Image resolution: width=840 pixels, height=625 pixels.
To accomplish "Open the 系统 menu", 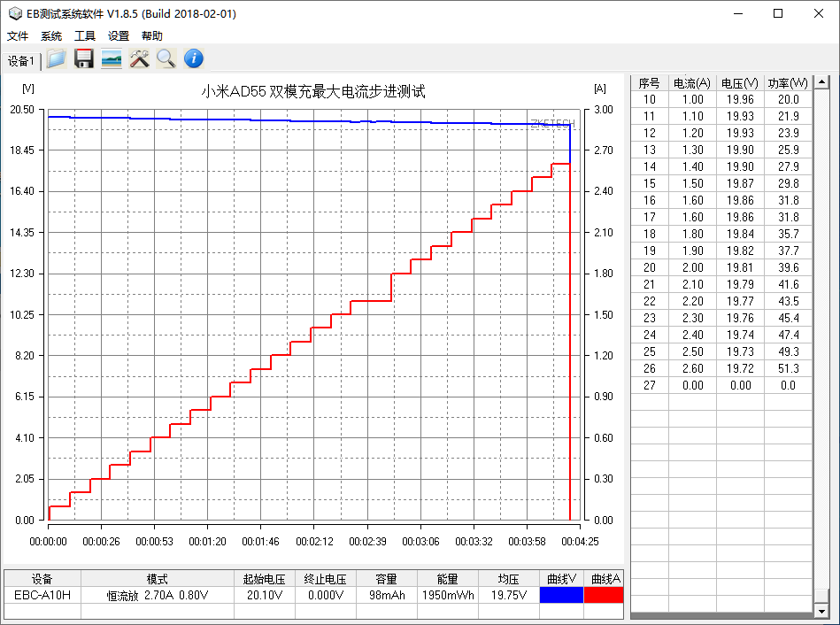I will point(50,36).
